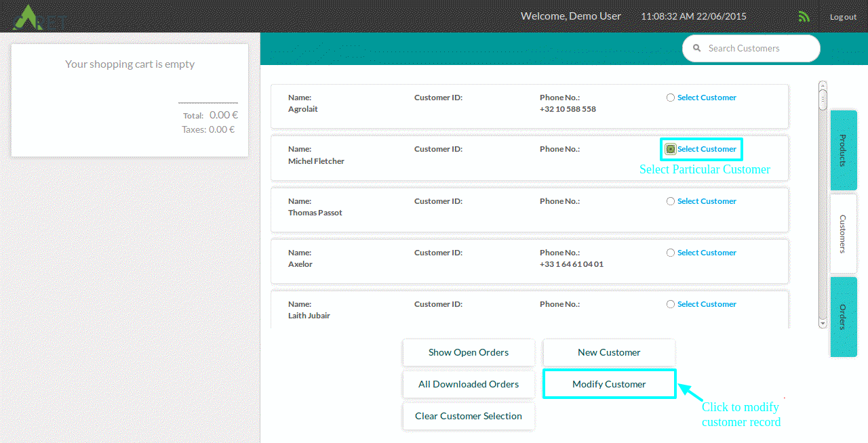Click the New Customer button
Image resolution: width=868 pixels, height=443 pixels.
click(x=608, y=352)
